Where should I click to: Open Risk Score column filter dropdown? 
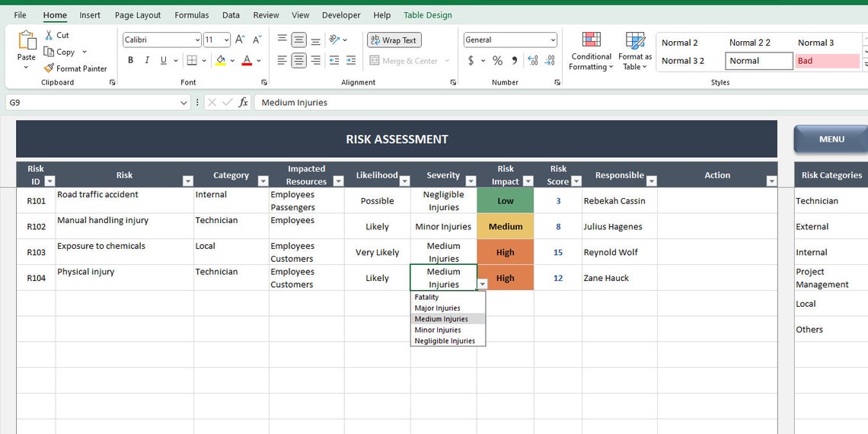click(576, 181)
